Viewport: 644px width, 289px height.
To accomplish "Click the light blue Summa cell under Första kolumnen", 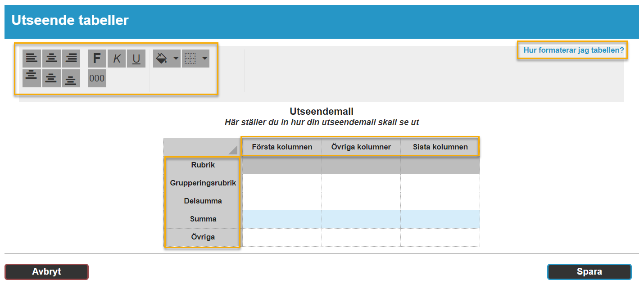I will point(282,219).
